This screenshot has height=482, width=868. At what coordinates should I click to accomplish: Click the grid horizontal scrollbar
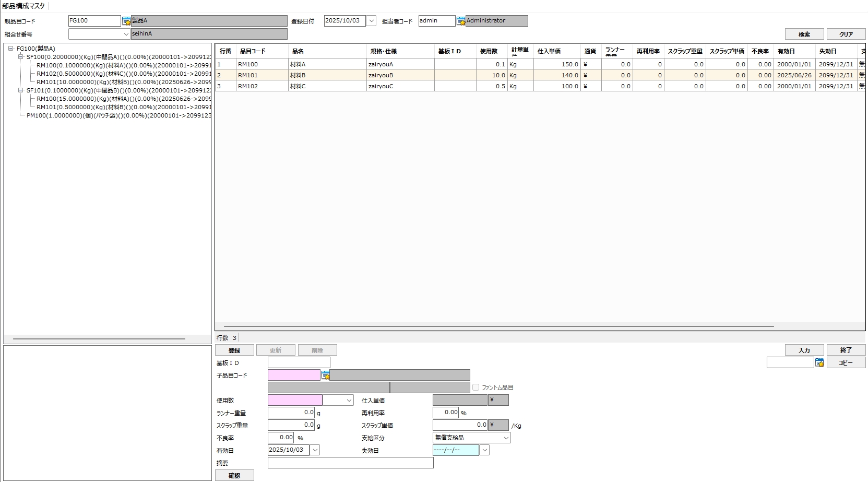(x=496, y=326)
